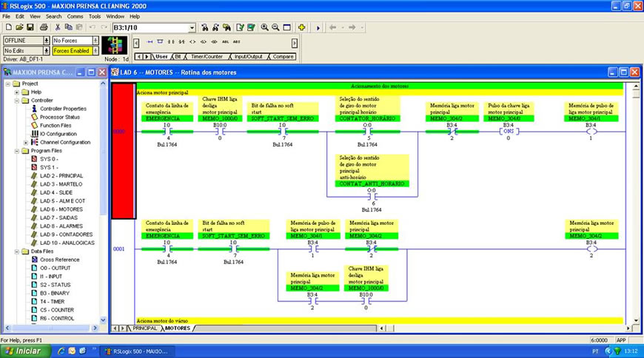The height and width of the screenshot is (358, 644).
Task: Click the blue play arrow icon
Action: tap(318, 27)
